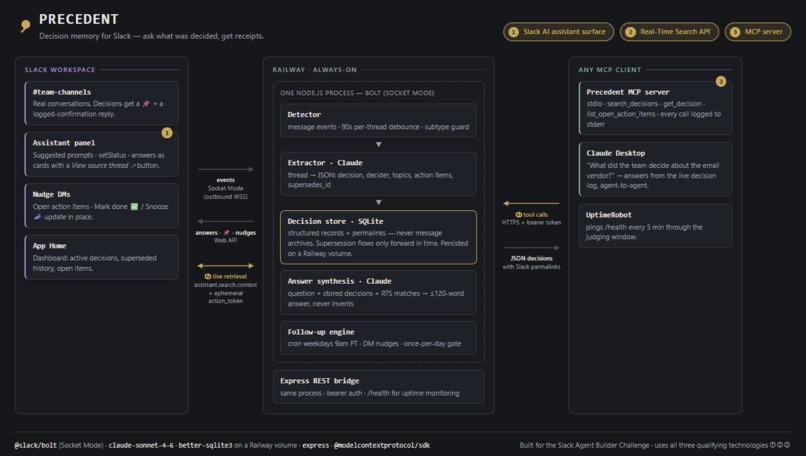Open the Nudge DMs card

pos(102,206)
